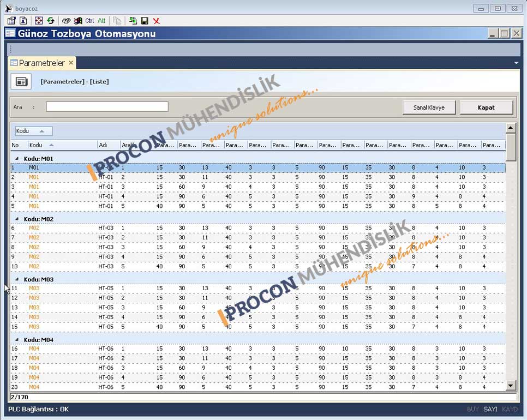Screen dimensions: 527x420
Task: Click the Günoz Tozboya Otomasyonu title icon
Action: (10, 33)
